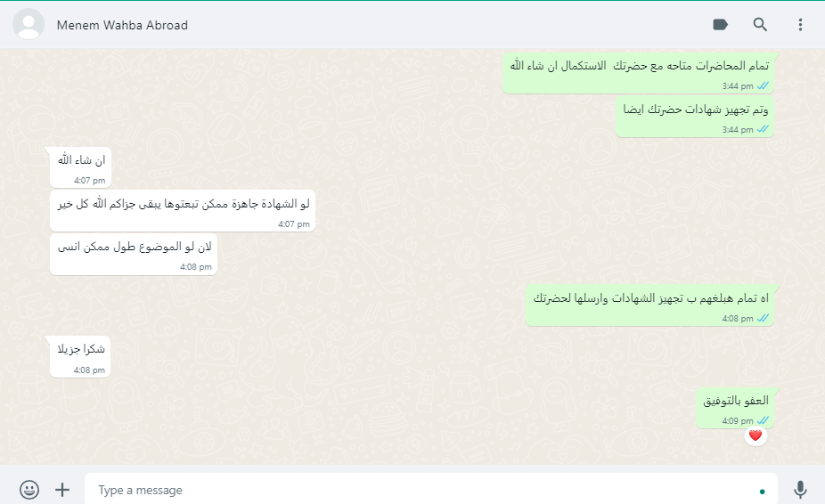
Task: Click the green dot in message box
Action: point(762,492)
